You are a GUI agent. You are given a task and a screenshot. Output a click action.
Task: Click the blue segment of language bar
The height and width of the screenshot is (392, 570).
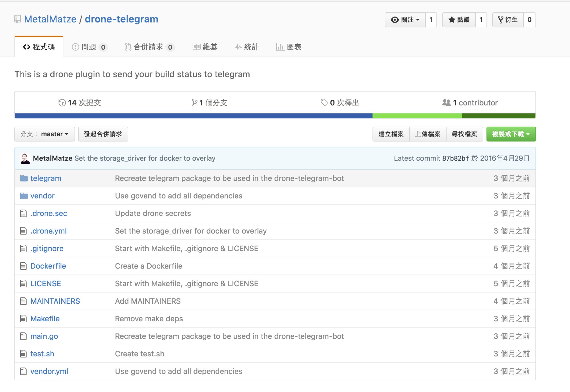pyautogui.click(x=193, y=116)
